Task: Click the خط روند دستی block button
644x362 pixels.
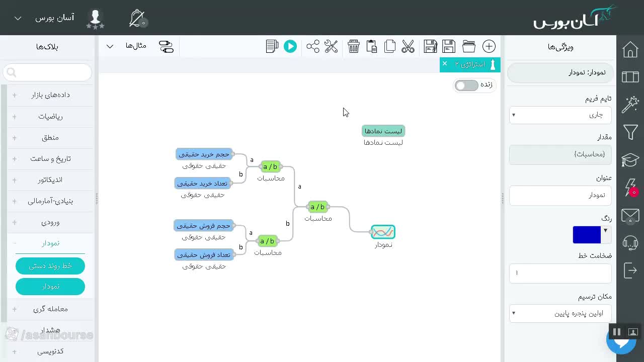Action: point(50,266)
